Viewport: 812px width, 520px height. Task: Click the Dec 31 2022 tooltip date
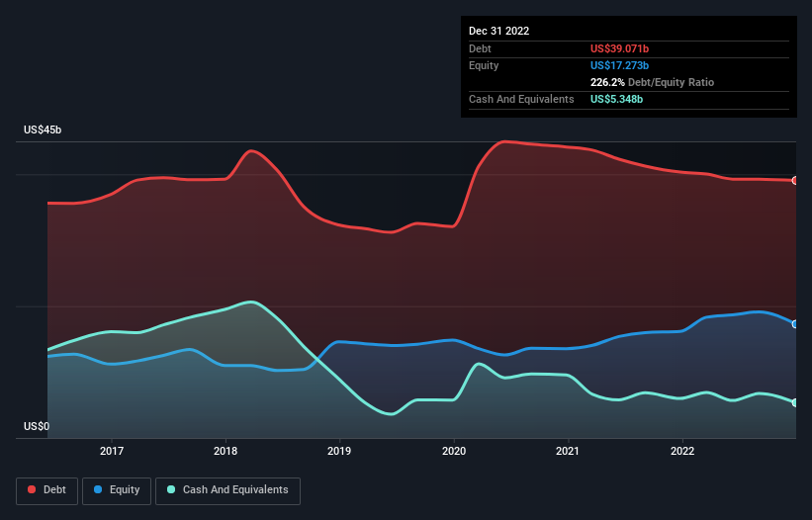tap(498, 31)
